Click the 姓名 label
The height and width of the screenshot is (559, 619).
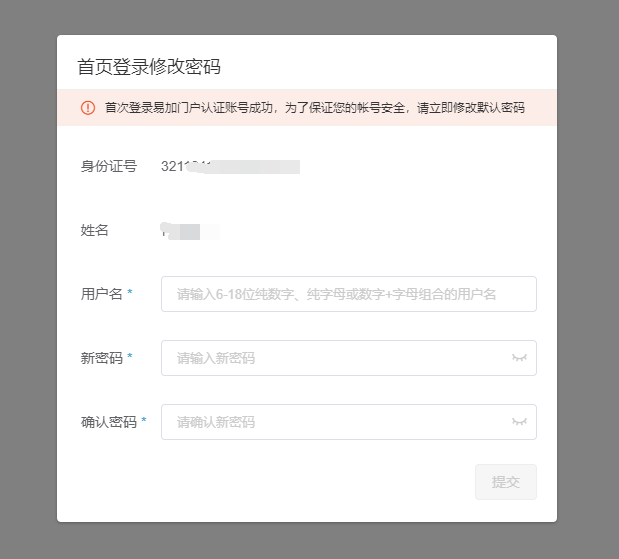click(95, 230)
